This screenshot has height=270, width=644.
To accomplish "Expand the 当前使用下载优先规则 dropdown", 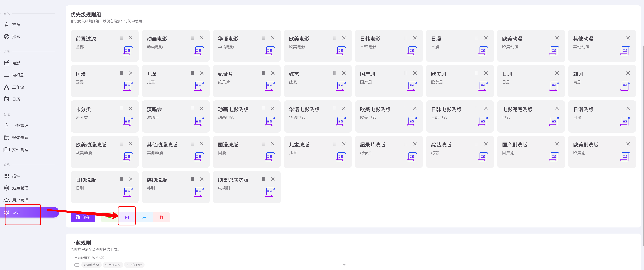I will (344, 265).
